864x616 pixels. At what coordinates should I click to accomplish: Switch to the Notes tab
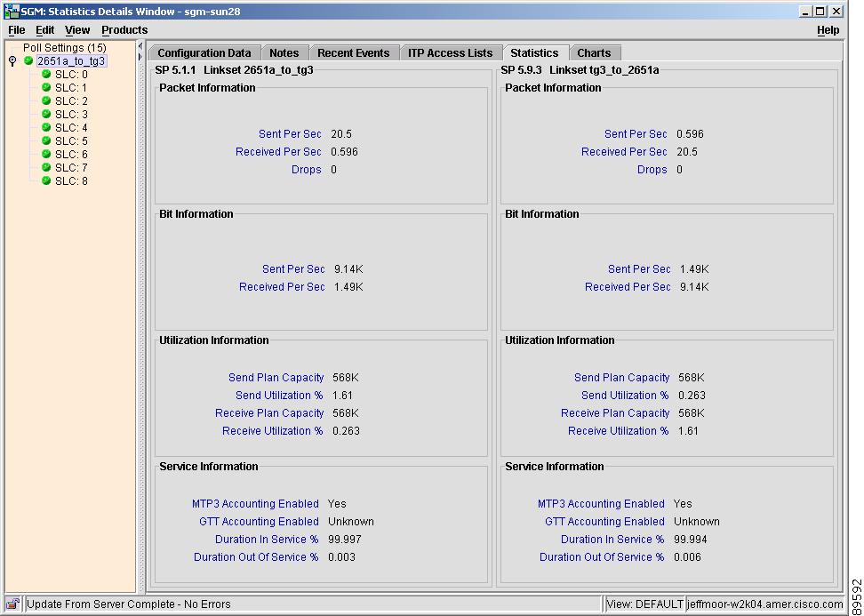click(x=284, y=53)
